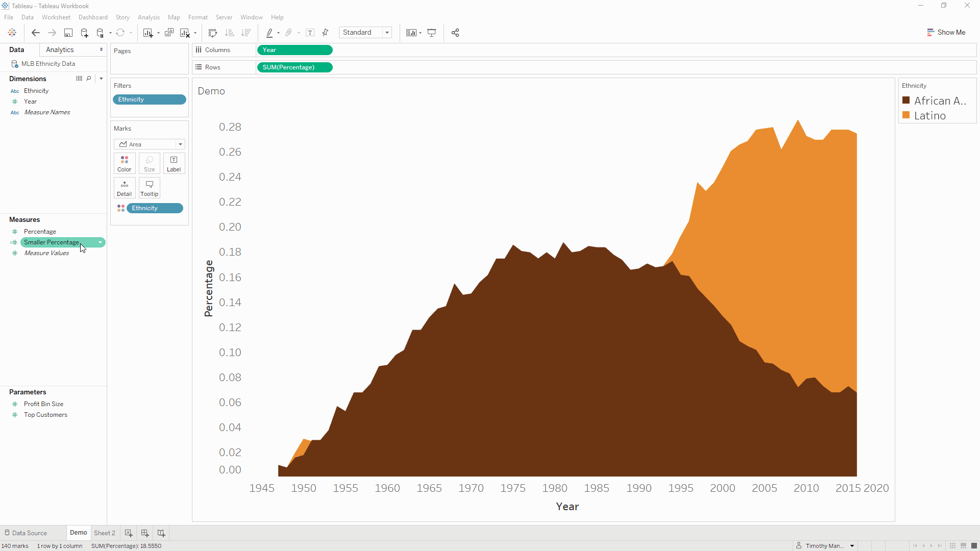Viewport: 980px width, 551px height.
Task: Click the Tooltip marks card button
Action: tap(149, 188)
